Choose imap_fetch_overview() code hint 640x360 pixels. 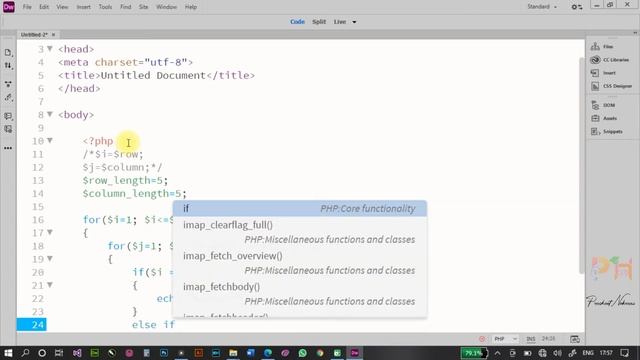pos(300,263)
